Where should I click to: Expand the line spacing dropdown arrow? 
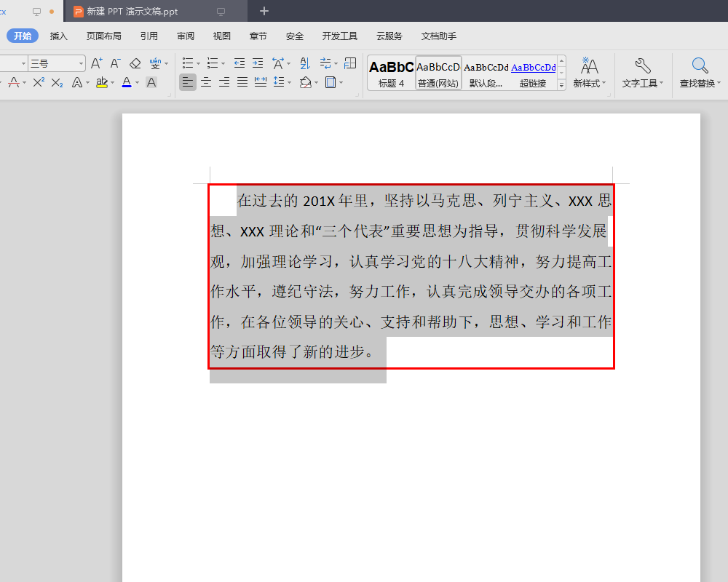pyautogui.click(x=289, y=83)
